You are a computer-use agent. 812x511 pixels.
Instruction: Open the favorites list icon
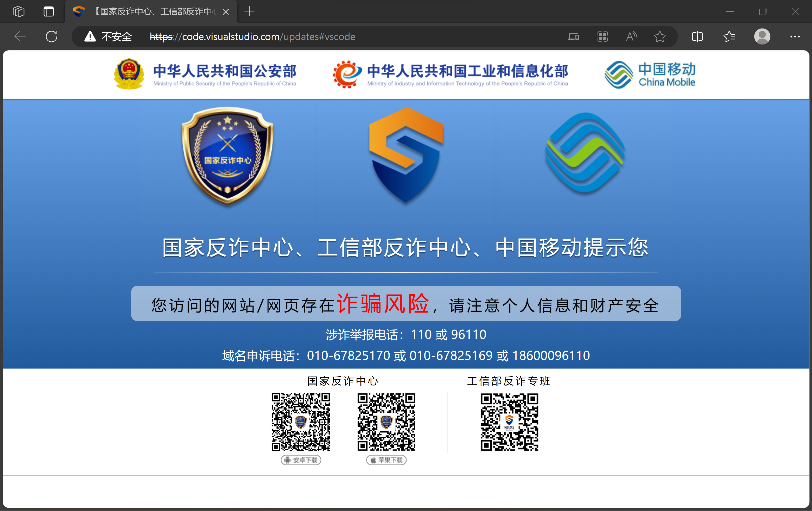pyautogui.click(x=729, y=36)
